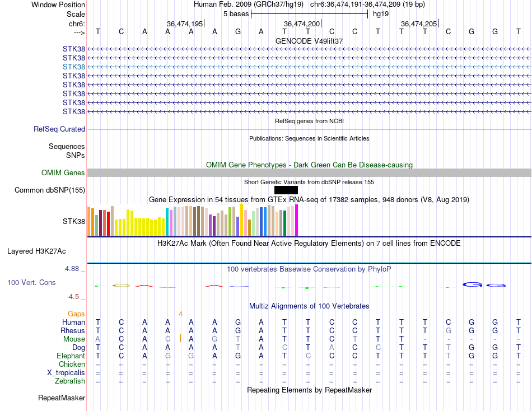The height and width of the screenshot is (411, 532).
Task: Open the 'RefSeq genes from NCBI' title
Action: [309, 121]
